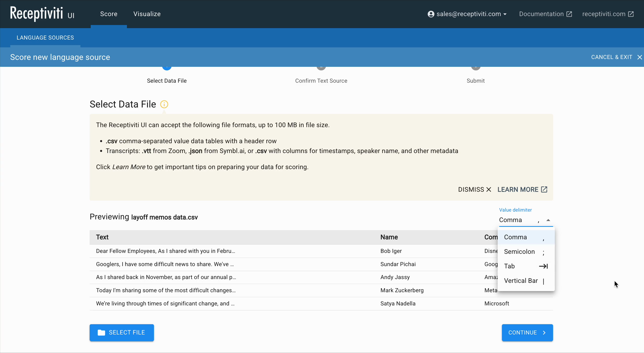The width and height of the screenshot is (644, 353).
Task: Click the folder icon on the Select File button
Action: coord(101,332)
